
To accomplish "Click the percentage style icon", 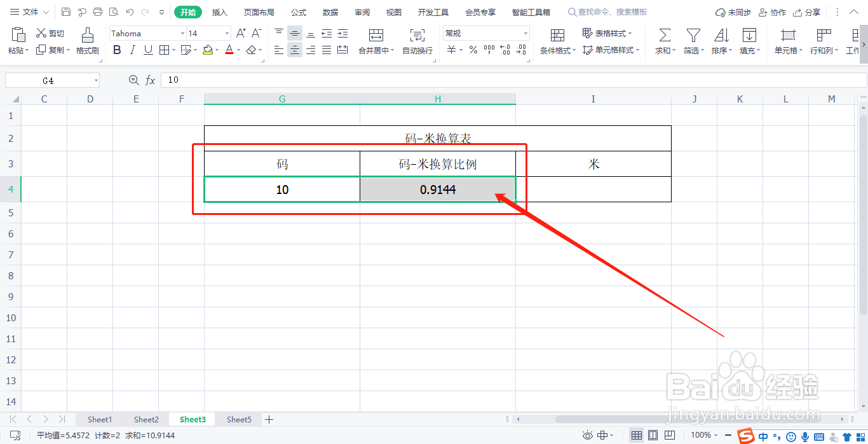I will pos(473,50).
